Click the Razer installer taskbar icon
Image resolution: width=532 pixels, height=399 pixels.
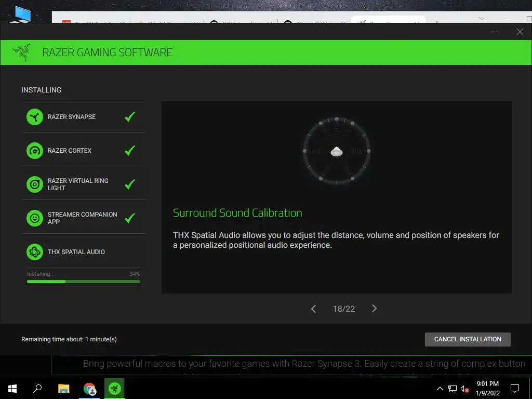[x=115, y=389]
